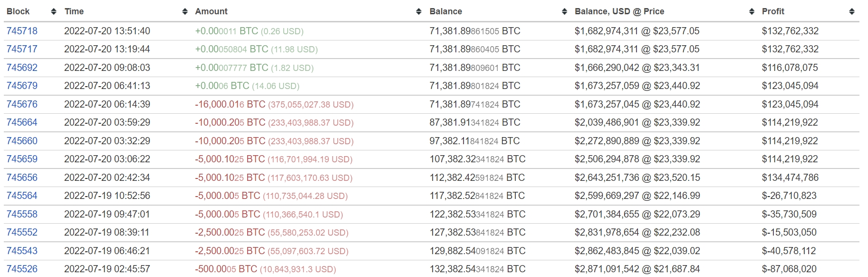Click the Balance USD @ Price sort arrows
Screen dimensions: 868x277
coord(752,11)
